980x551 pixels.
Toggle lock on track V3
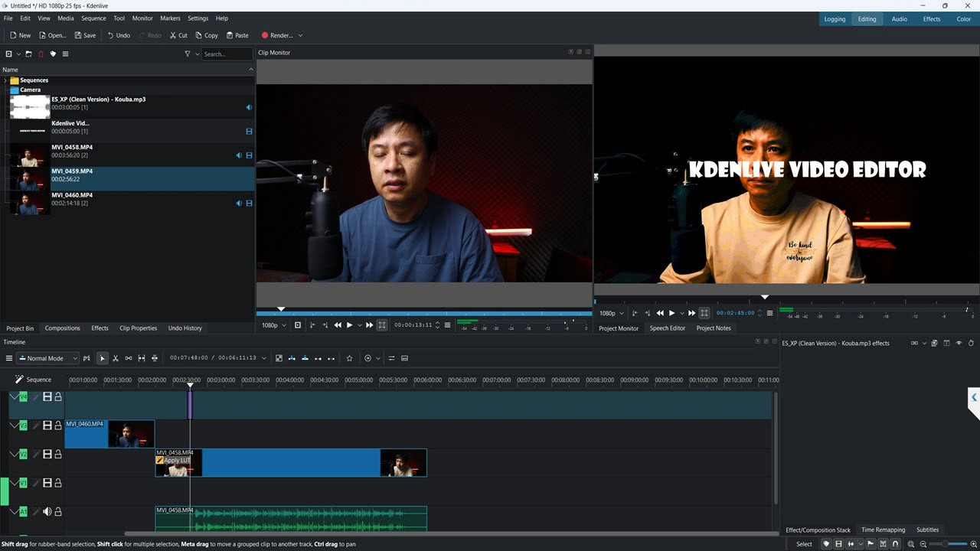click(x=57, y=425)
